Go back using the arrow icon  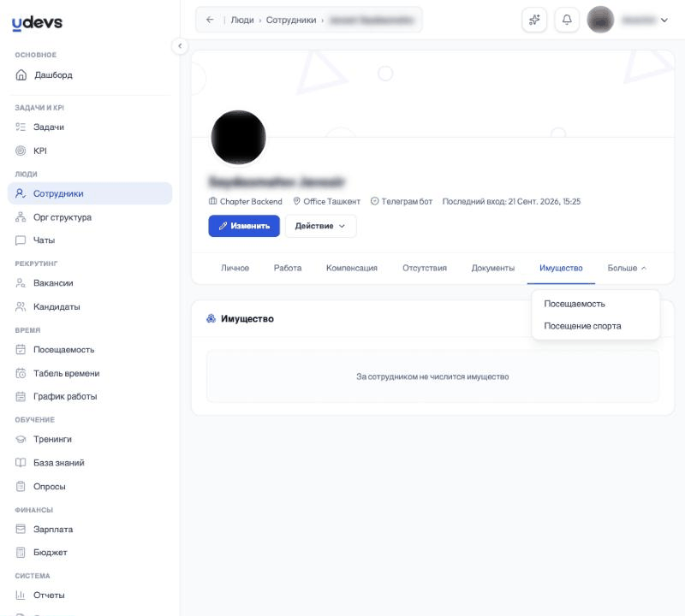[x=210, y=20]
